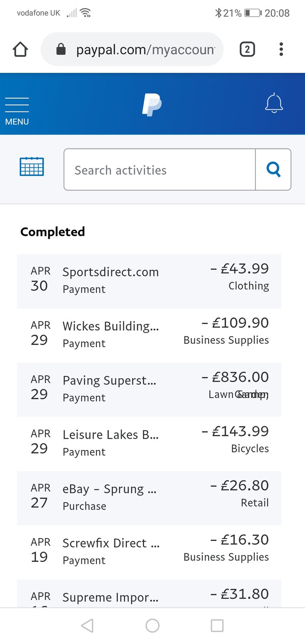
Task: Tap the magnifier search button
Action: (273, 169)
